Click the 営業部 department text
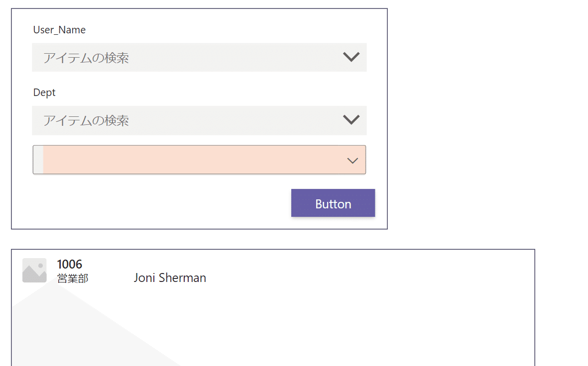The width and height of the screenshot is (588, 366). pos(73,278)
